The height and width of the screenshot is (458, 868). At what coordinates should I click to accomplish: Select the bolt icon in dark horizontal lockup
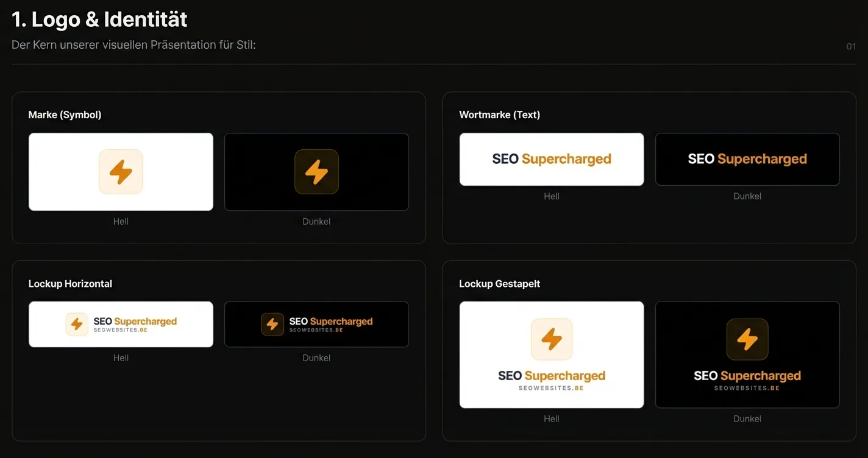tap(272, 325)
